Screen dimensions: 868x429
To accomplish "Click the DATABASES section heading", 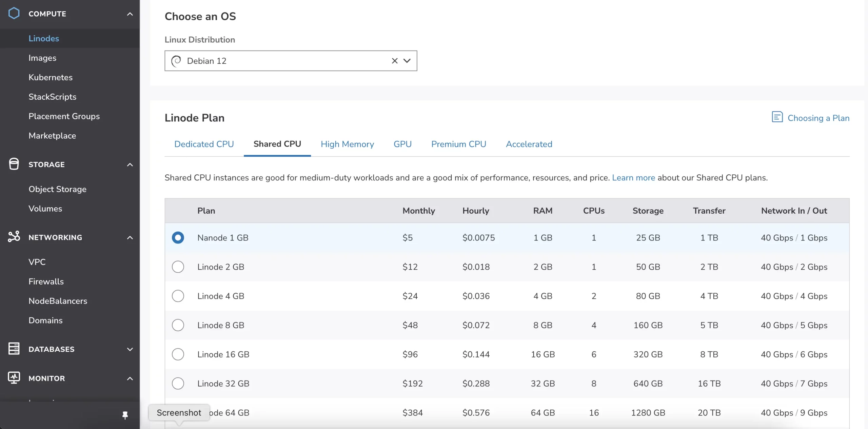I will pos(51,349).
